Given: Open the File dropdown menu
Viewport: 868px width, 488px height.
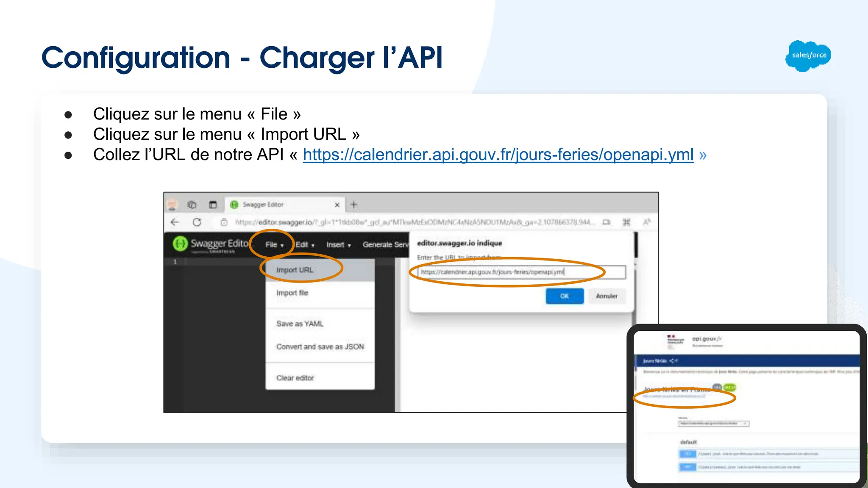Looking at the screenshot, I should pos(274,245).
